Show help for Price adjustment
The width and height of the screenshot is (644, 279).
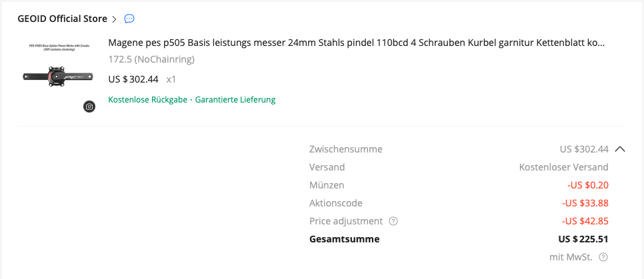(x=393, y=221)
